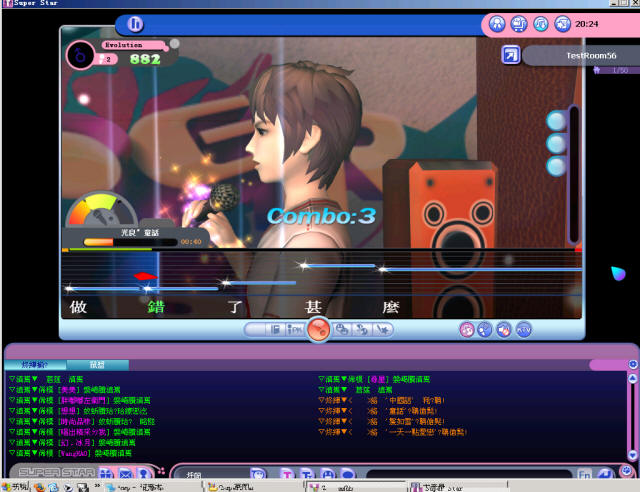Click the Combo:3 indicator
This screenshot has width=640, height=492.
321,216
